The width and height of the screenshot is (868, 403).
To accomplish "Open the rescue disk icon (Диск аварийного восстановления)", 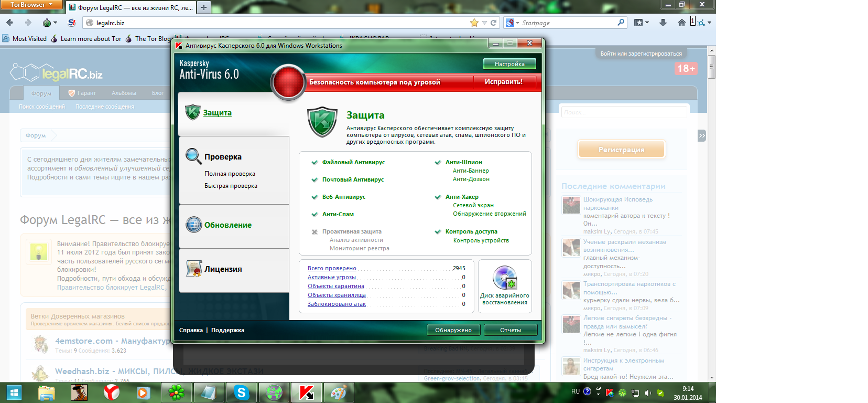I will click(505, 278).
